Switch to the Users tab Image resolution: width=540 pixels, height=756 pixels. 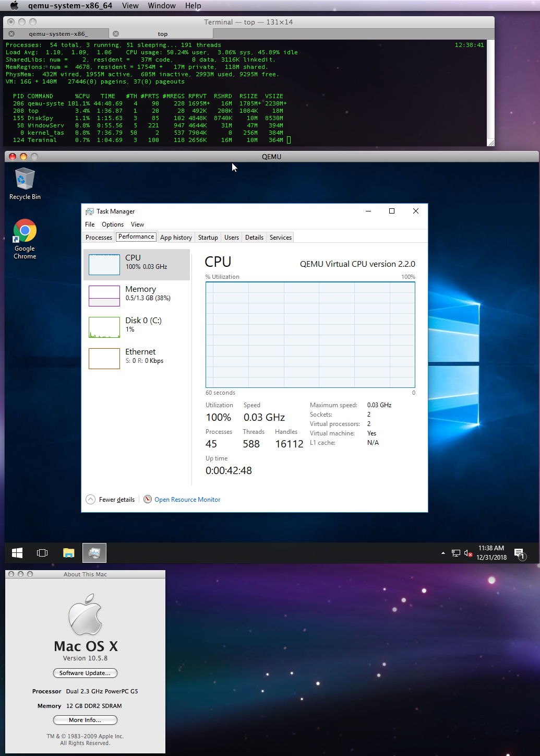coord(232,238)
